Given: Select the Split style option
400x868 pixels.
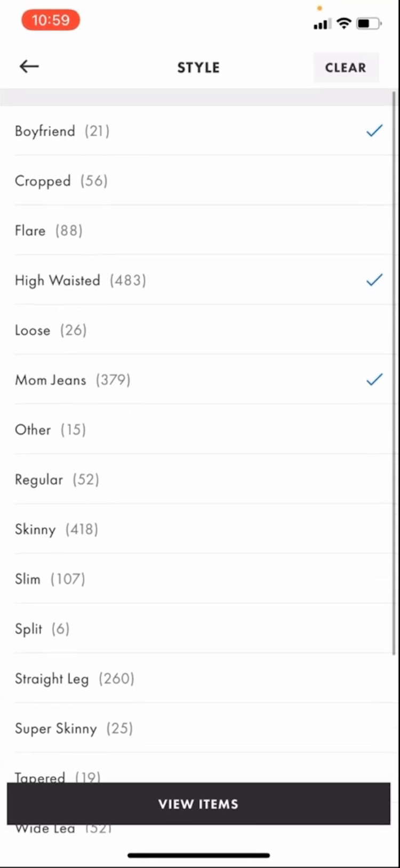Looking at the screenshot, I should [x=42, y=628].
